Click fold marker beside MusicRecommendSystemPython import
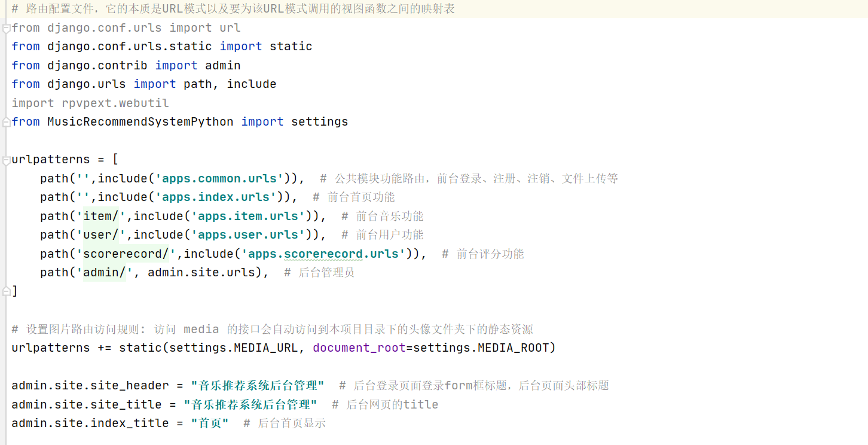Screen dimensions: 868x445 [x=6, y=122]
